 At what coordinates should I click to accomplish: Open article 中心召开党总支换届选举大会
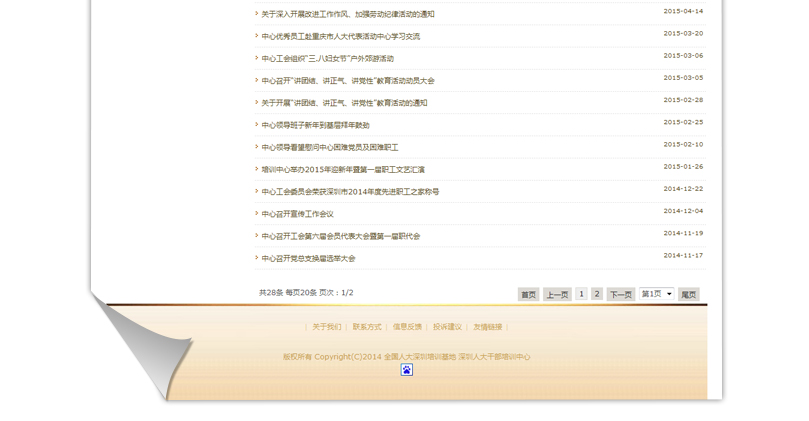[x=308, y=259]
